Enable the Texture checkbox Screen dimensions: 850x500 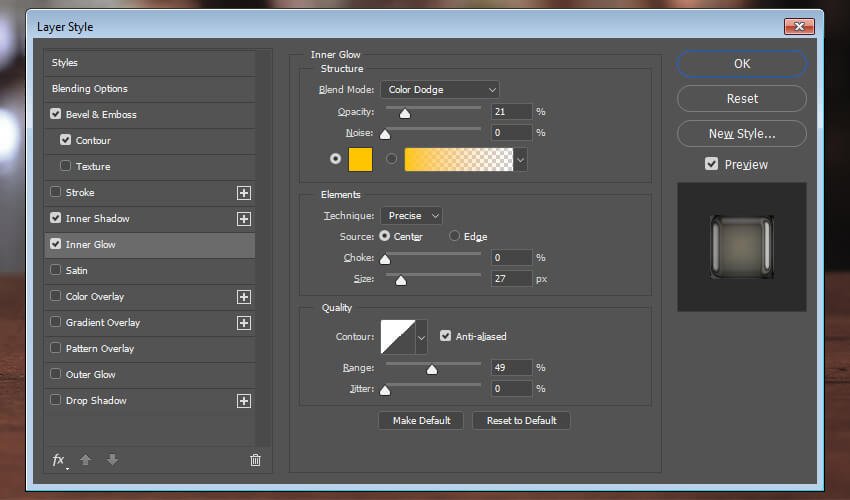point(66,166)
